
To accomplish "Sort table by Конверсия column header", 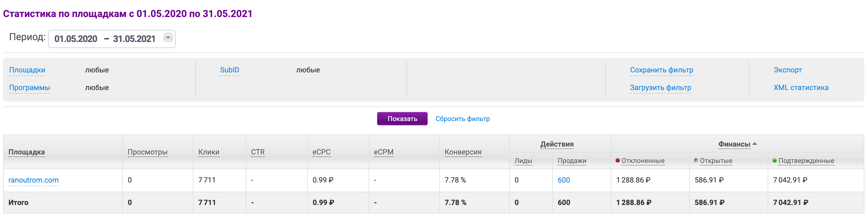I will tap(463, 152).
